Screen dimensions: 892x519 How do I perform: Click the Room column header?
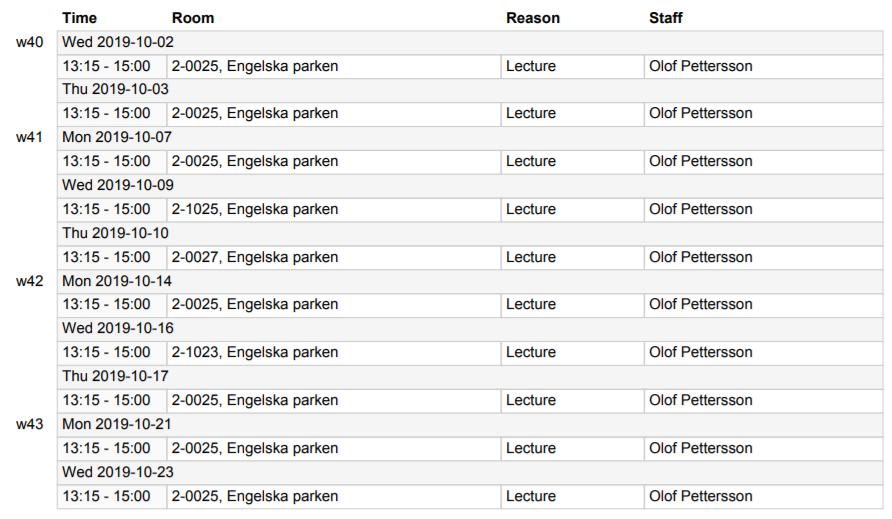193,18
